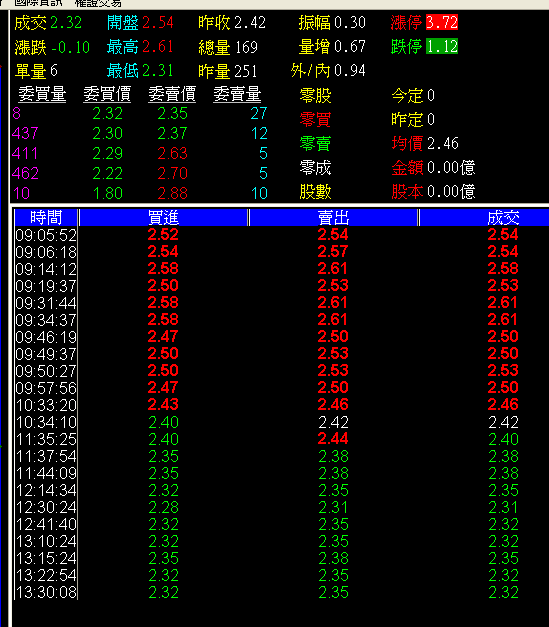This screenshot has width=549, height=627.
Task: Click deal price 2.58 at 09:14:12
Action: coord(503,268)
